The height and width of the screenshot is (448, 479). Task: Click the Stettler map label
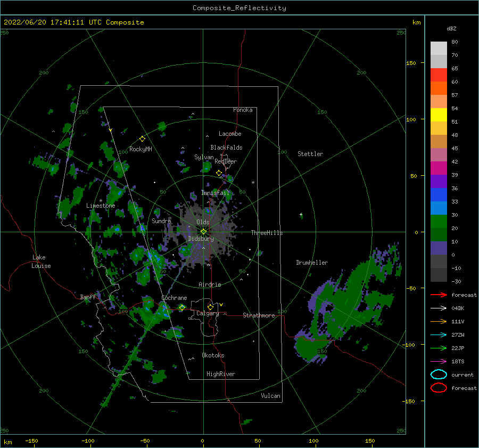click(x=310, y=154)
